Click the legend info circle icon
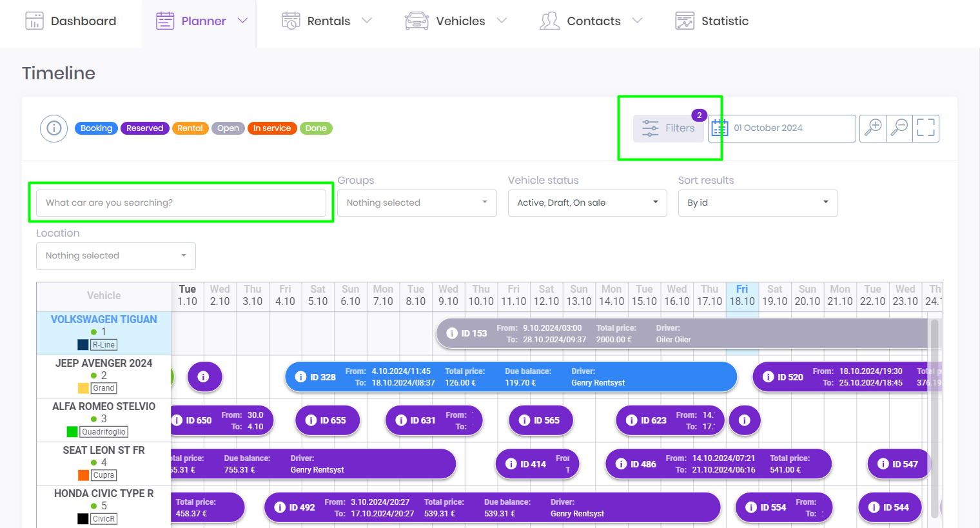Screen dimensions: 980x528 [54, 128]
